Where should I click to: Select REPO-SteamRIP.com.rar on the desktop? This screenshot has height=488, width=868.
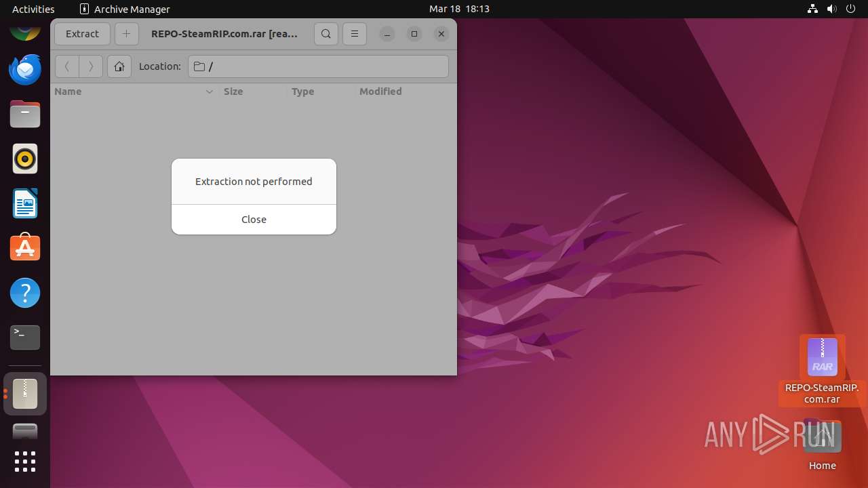[822, 370]
